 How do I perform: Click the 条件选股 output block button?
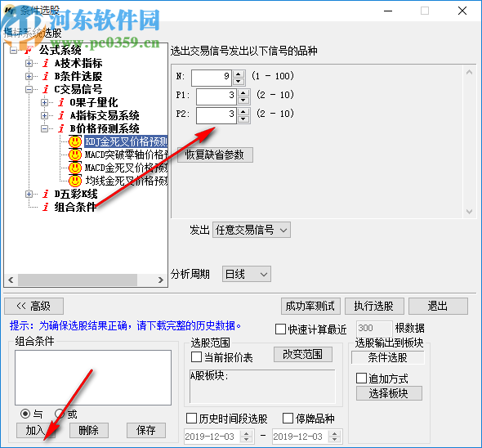point(387,357)
